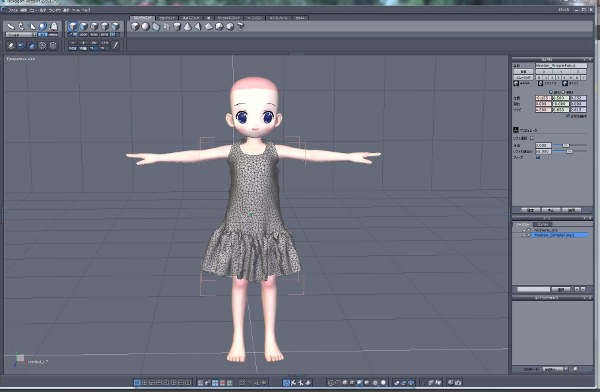Open the second dropdown under the lower-right panel

click(x=554, y=369)
